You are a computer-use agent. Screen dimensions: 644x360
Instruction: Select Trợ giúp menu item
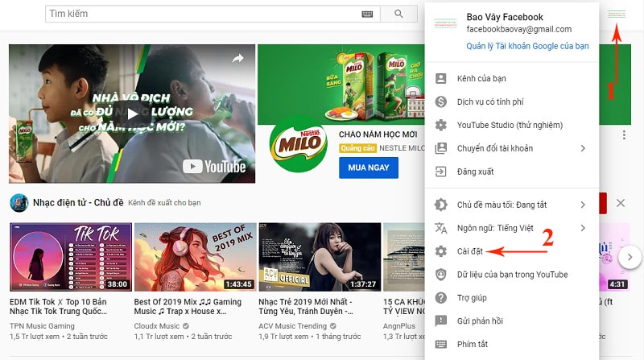point(512,297)
